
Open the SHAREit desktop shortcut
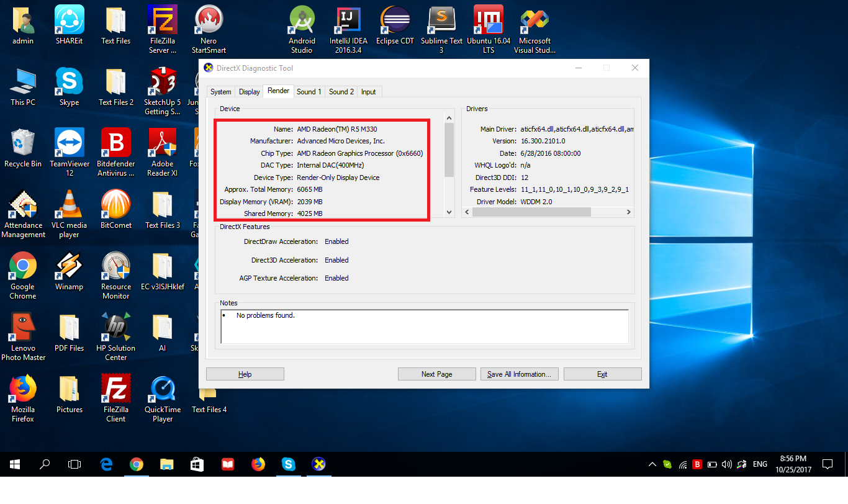click(x=69, y=26)
